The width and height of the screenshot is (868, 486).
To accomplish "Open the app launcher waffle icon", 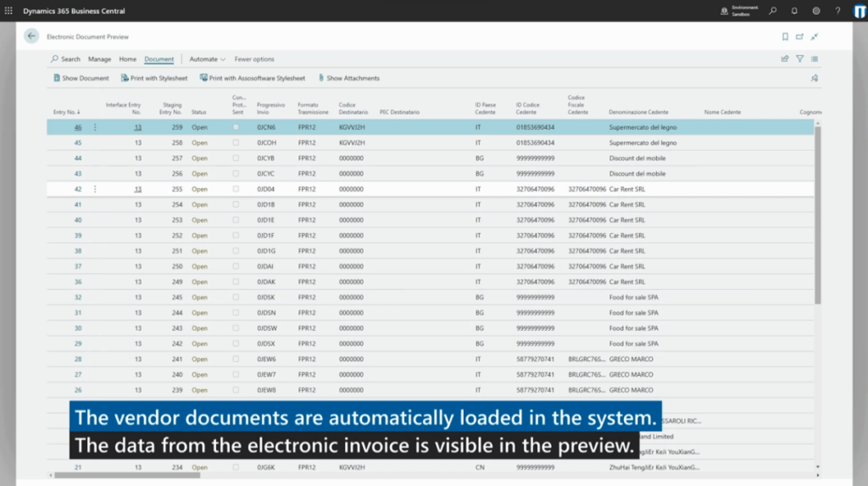I will [x=8, y=10].
